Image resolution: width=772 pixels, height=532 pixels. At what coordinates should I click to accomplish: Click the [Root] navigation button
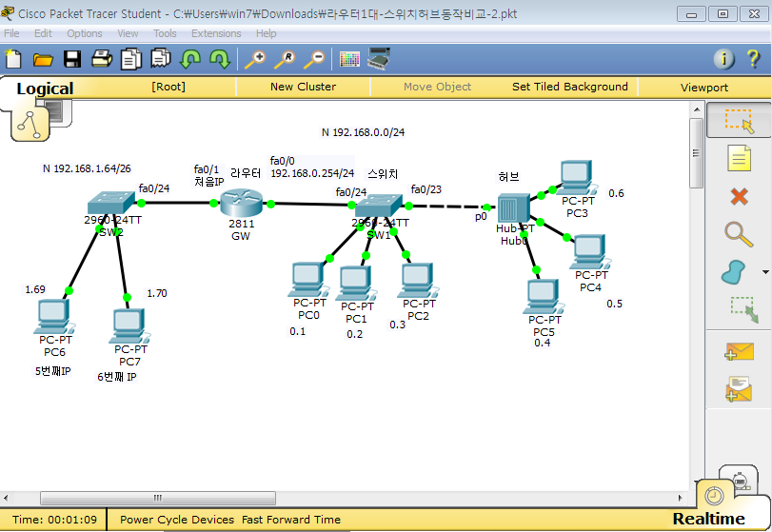[168, 88]
